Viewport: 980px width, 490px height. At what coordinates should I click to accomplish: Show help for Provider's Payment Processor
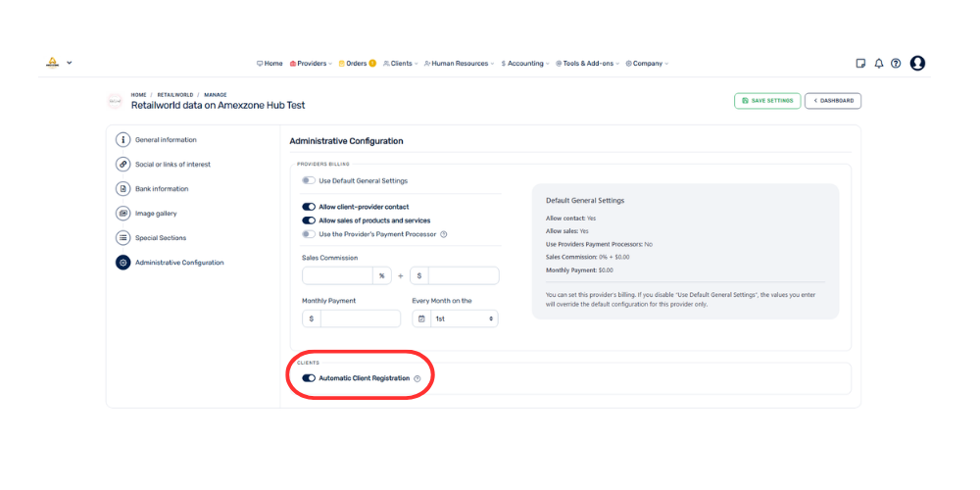pos(443,234)
